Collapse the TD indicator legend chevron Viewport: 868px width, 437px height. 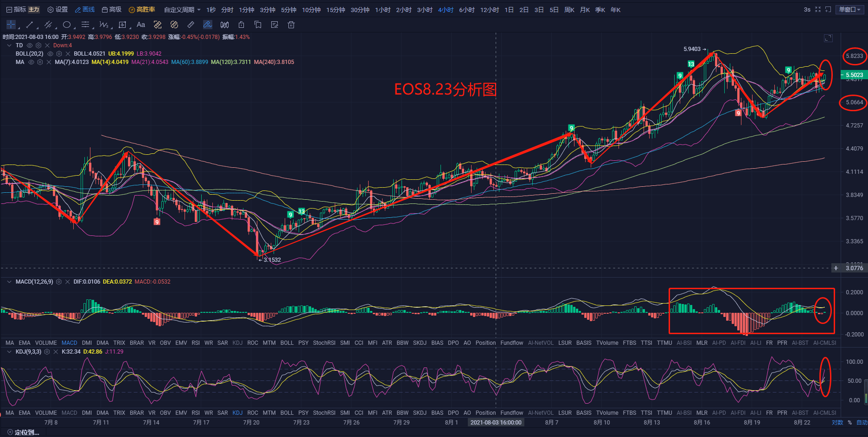pos(9,45)
